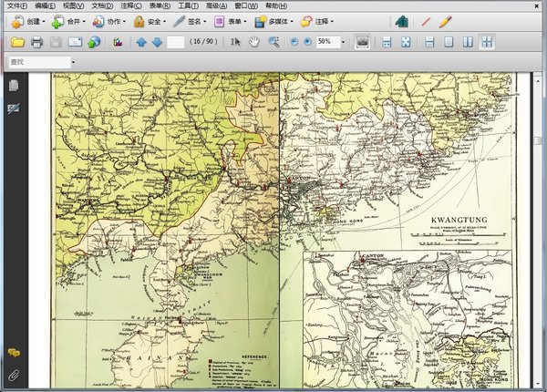Click the color chart icon beside the globe icon
The height and width of the screenshot is (392, 547).
coord(118,42)
